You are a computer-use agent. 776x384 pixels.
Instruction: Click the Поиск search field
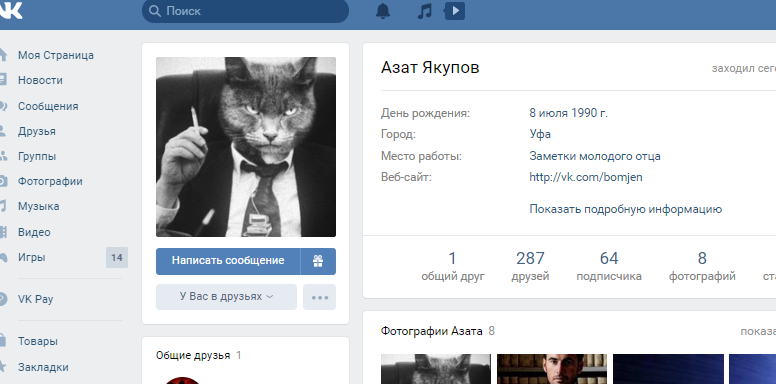coord(245,11)
